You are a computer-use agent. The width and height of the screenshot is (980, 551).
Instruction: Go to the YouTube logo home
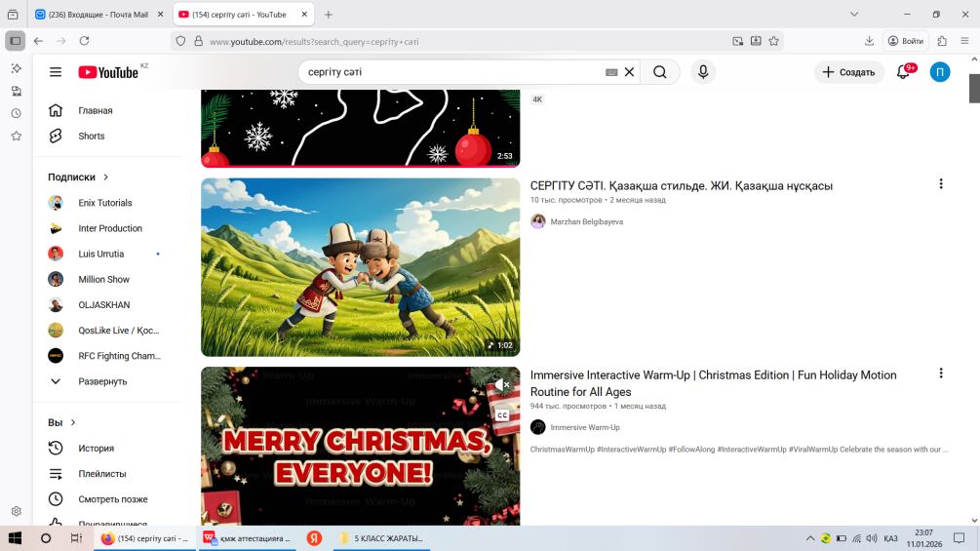[108, 72]
